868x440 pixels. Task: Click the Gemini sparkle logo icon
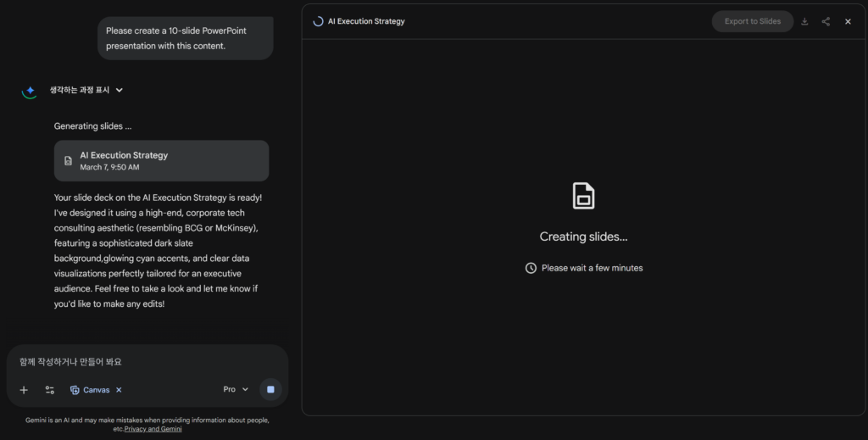[x=30, y=91]
